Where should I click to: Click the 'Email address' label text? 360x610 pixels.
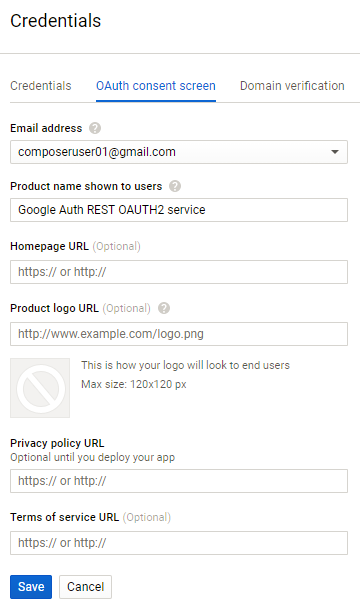(x=46, y=128)
